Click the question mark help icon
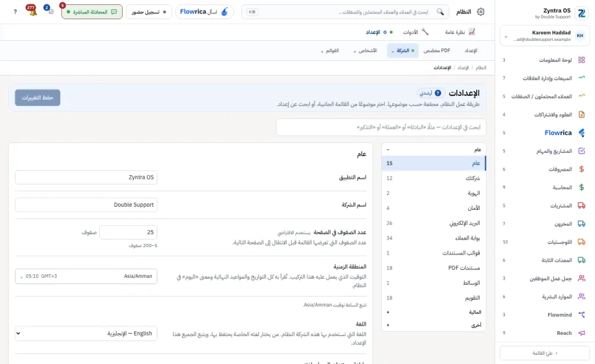The height and width of the screenshot is (364, 595). (15, 12)
